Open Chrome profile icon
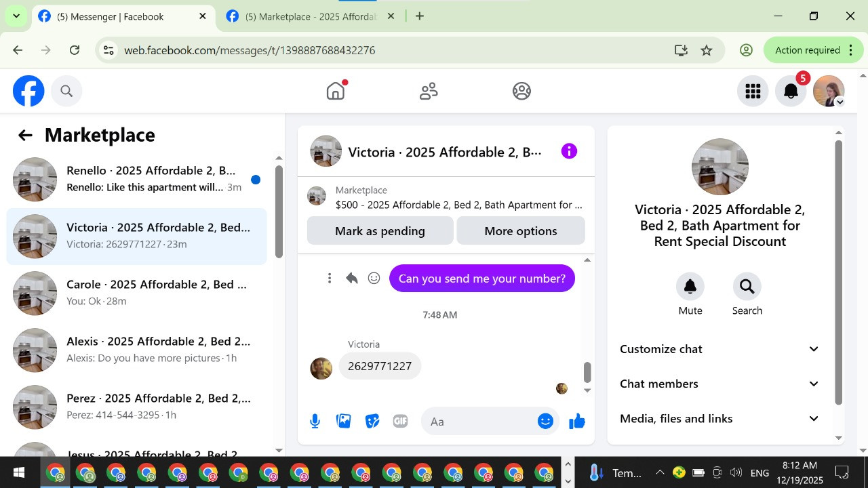This screenshot has width=868, height=488. pos(746,50)
